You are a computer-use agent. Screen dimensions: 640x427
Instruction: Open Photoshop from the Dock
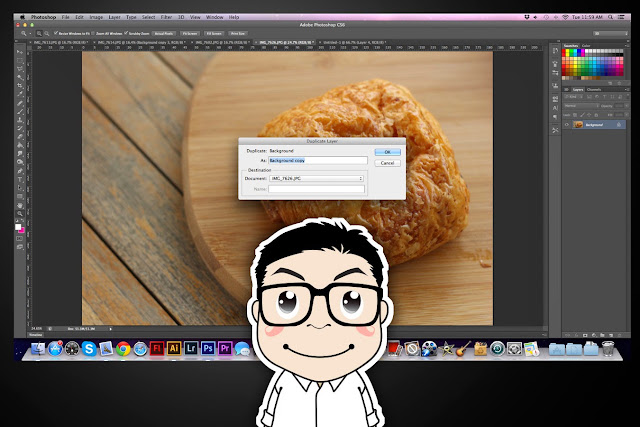(208, 348)
